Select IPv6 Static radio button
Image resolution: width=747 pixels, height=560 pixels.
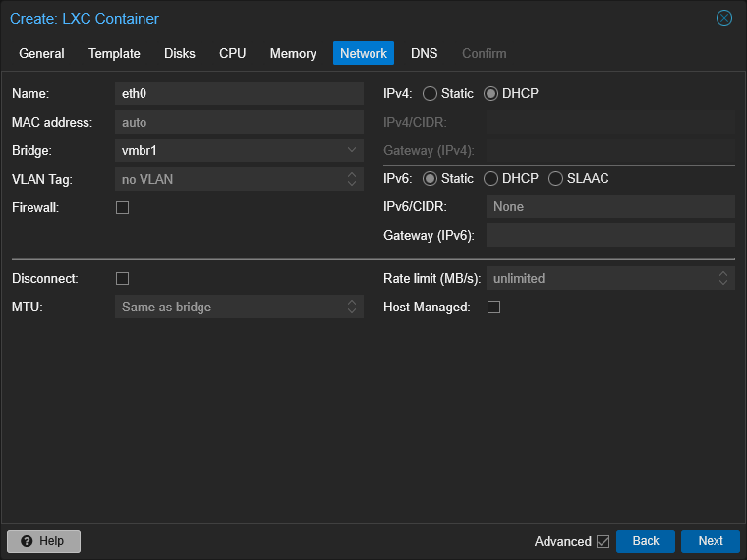point(430,179)
